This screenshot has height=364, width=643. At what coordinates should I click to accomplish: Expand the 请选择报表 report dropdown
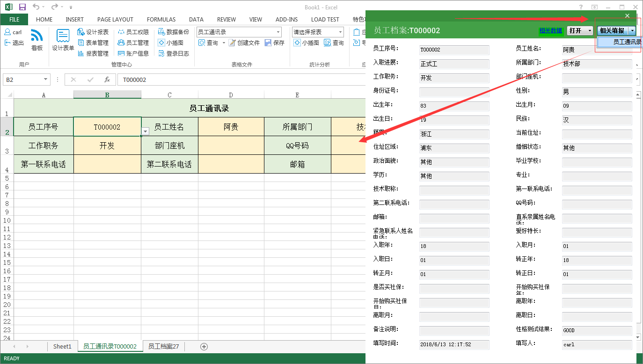(x=340, y=32)
